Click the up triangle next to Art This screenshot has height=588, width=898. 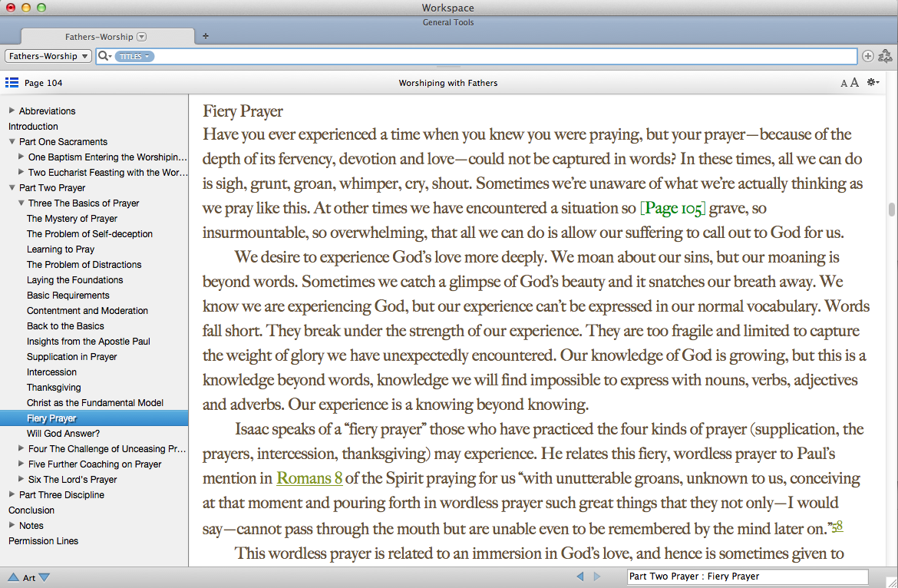tap(13, 577)
